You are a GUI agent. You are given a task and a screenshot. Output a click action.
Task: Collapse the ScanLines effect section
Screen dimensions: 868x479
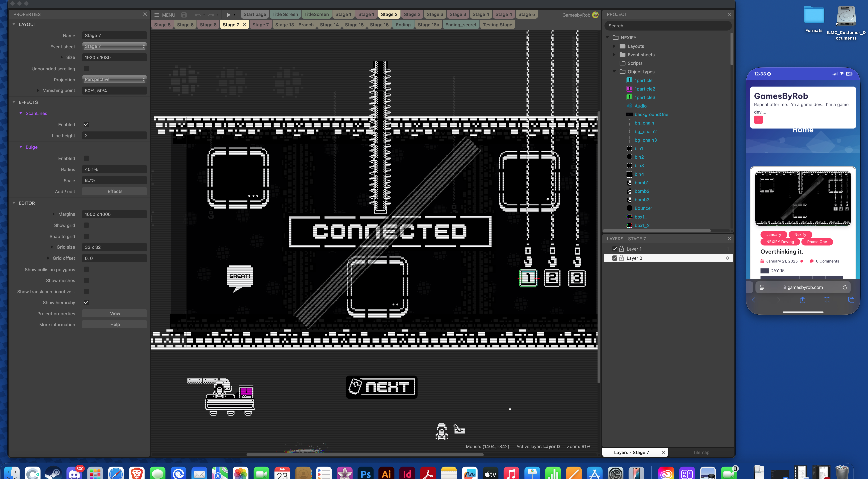(x=21, y=113)
